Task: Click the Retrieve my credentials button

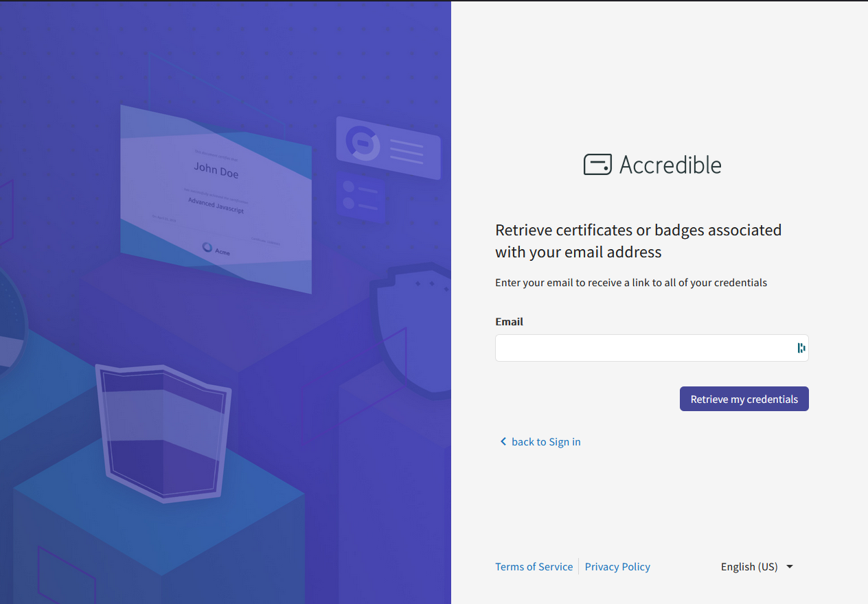Action: click(x=744, y=399)
